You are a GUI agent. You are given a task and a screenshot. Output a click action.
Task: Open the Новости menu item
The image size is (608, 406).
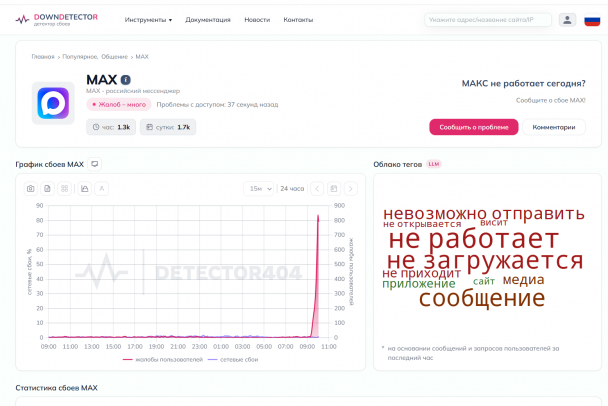coord(257,19)
